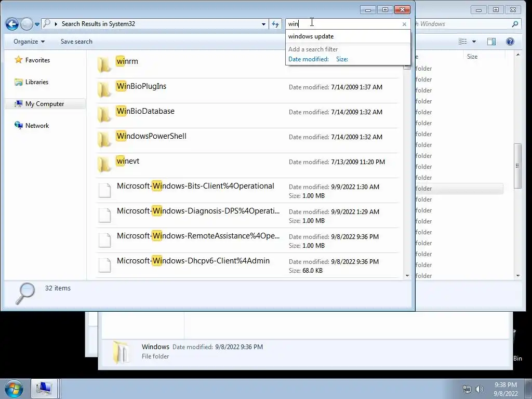The height and width of the screenshot is (399, 532).
Task: Click the background window scrollbar thumb
Action: click(517, 166)
